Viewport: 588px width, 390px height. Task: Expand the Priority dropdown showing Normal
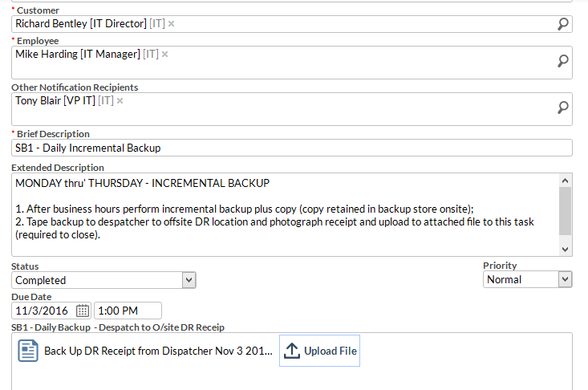click(x=565, y=279)
